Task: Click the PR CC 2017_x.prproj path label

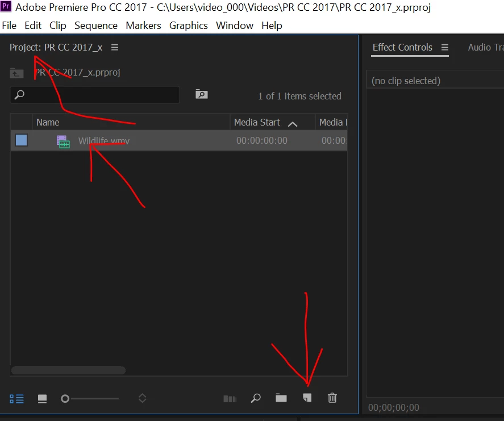Action: coord(77,72)
